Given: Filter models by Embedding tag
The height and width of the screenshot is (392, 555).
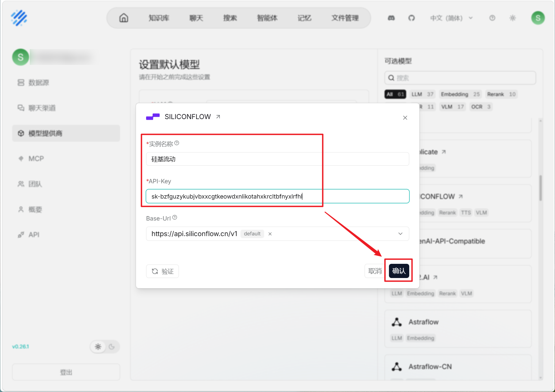Looking at the screenshot, I should click(460, 94).
